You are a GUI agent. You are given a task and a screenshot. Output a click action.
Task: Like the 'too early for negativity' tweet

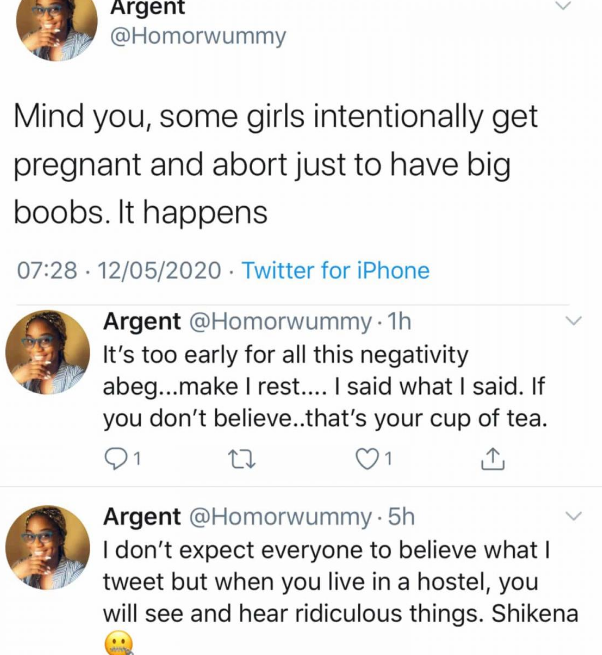point(368,459)
